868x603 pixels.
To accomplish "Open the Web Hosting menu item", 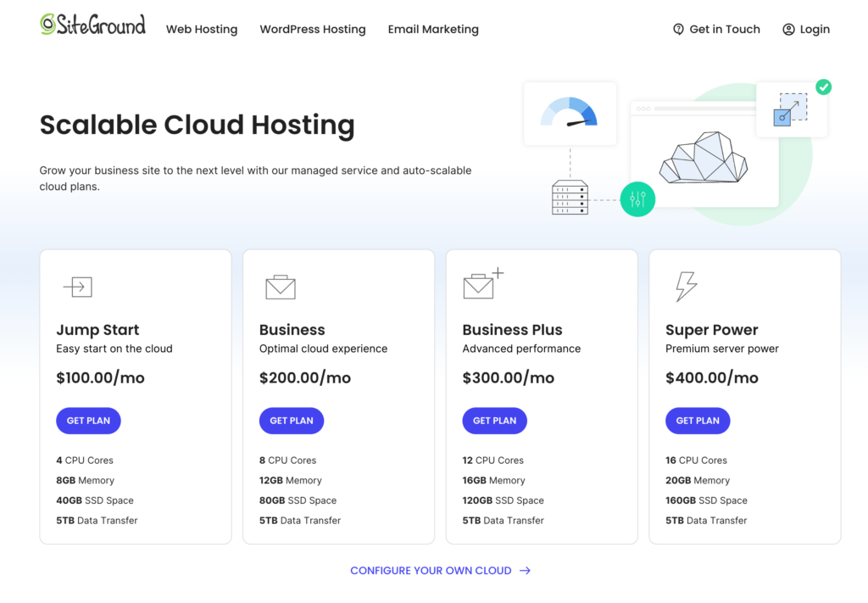I will [x=201, y=29].
